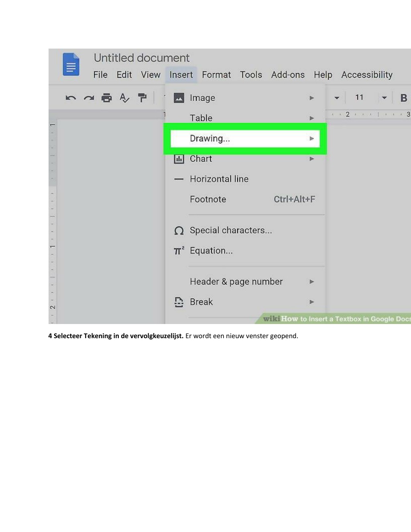Click the Redo arrow icon

coord(89,98)
